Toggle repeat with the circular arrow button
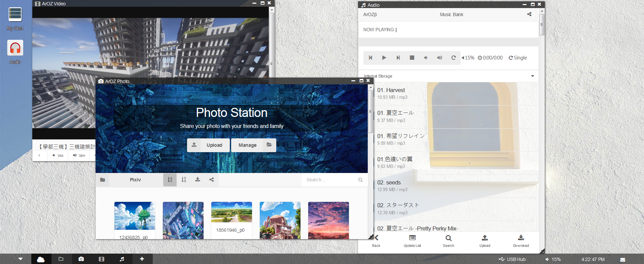The width and height of the screenshot is (644, 264). click(454, 58)
